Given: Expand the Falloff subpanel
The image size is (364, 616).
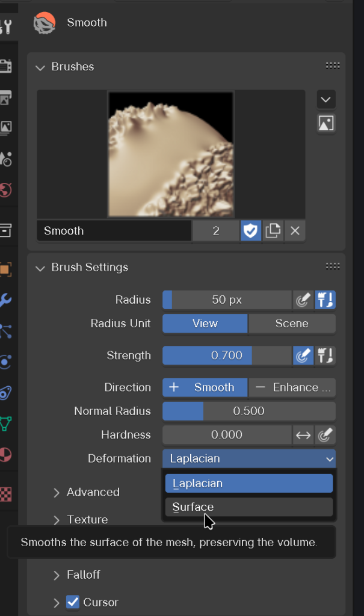Looking at the screenshot, I should click(x=57, y=575).
